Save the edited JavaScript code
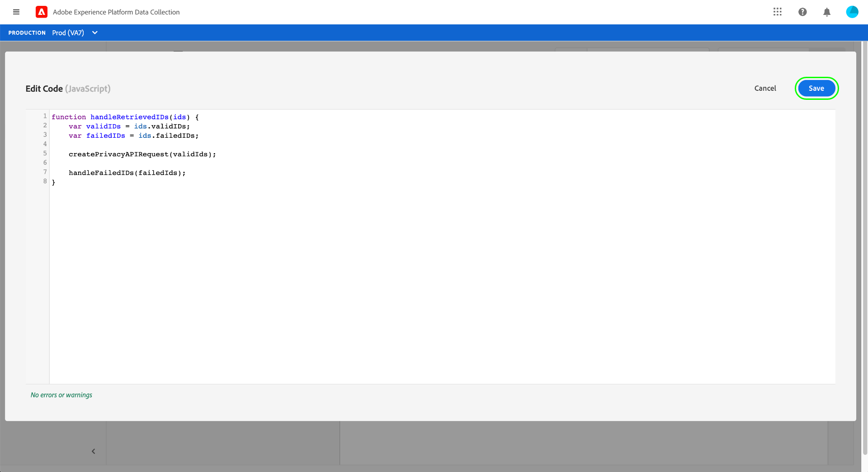This screenshot has width=868, height=472. 816,89
